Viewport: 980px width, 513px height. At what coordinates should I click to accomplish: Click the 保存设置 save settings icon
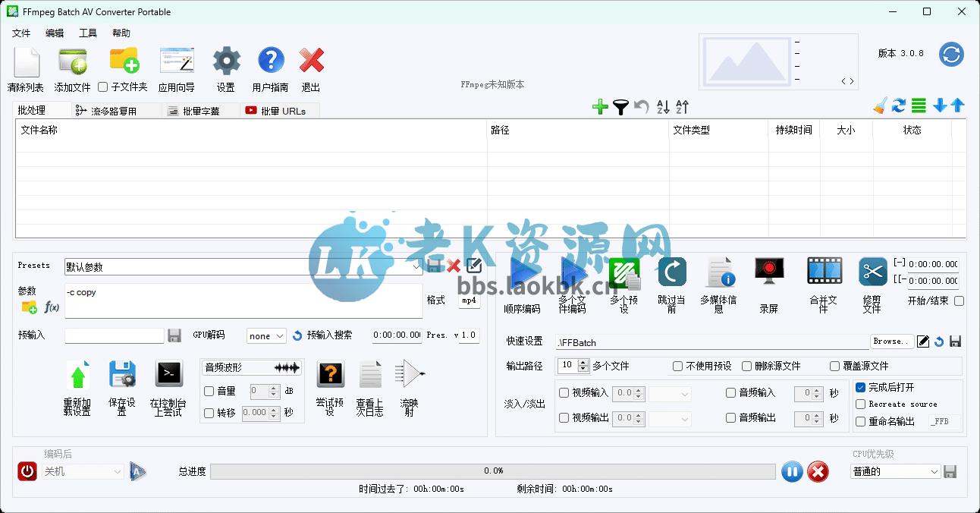coord(122,374)
